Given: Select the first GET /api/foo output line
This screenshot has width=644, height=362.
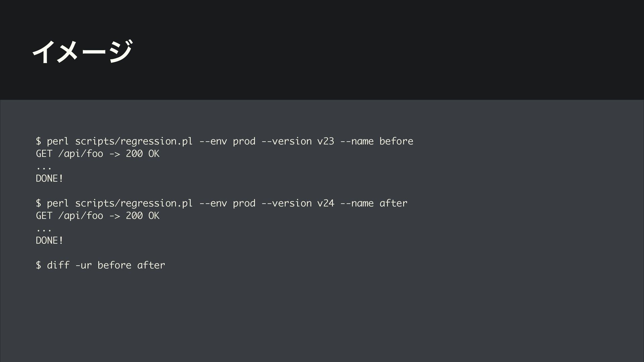Looking at the screenshot, I should click(x=98, y=154).
